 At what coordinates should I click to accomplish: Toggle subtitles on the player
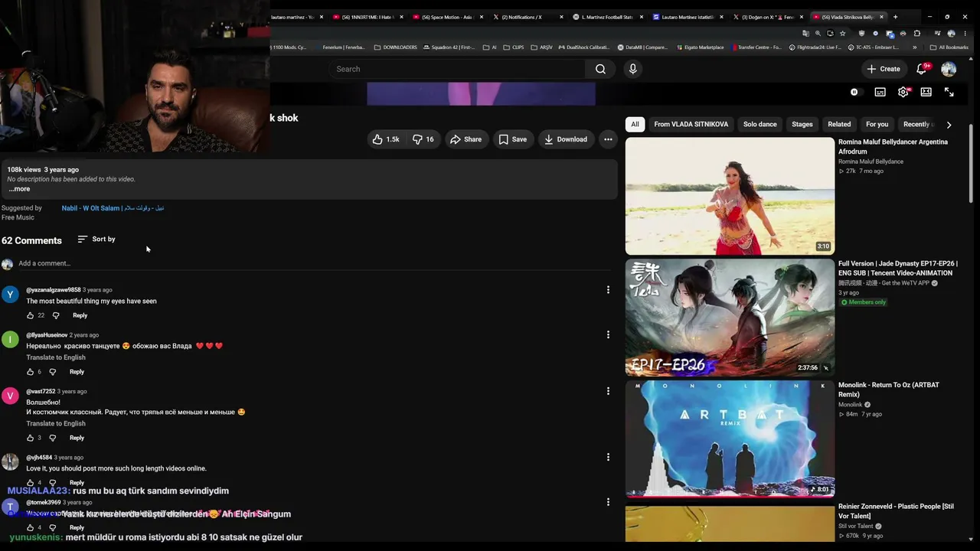[x=880, y=92]
